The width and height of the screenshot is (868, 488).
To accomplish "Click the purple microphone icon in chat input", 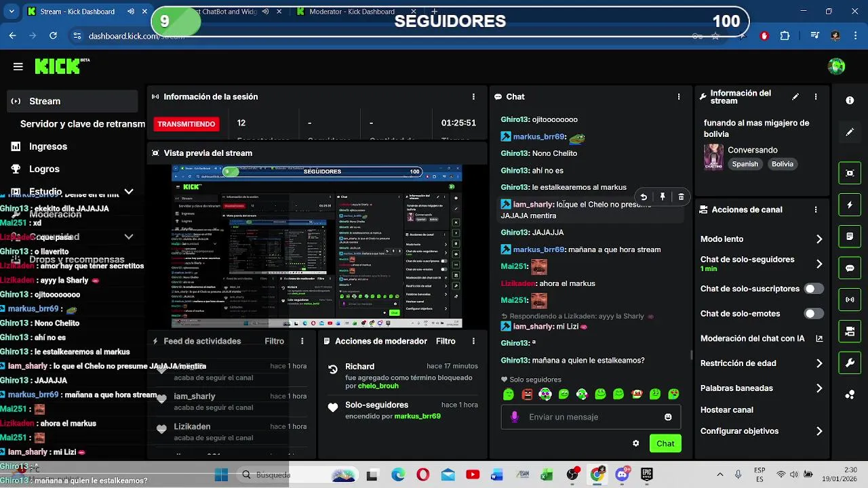I will [515, 417].
